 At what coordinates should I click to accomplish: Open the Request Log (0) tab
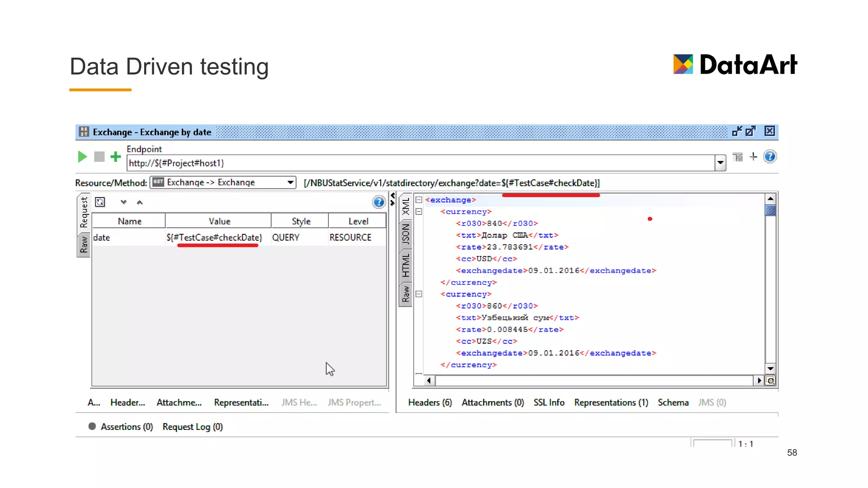point(192,427)
